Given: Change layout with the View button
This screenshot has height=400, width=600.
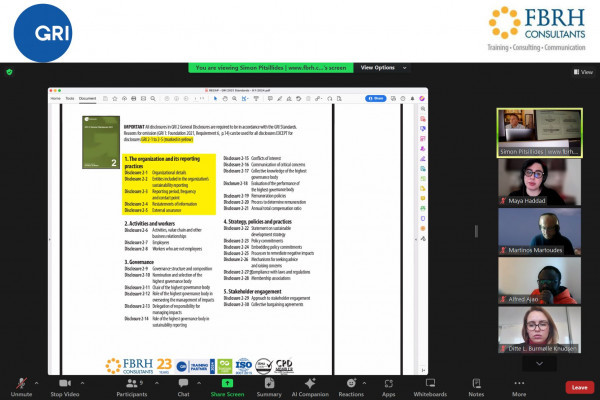Looking at the screenshot, I should click(580, 72).
